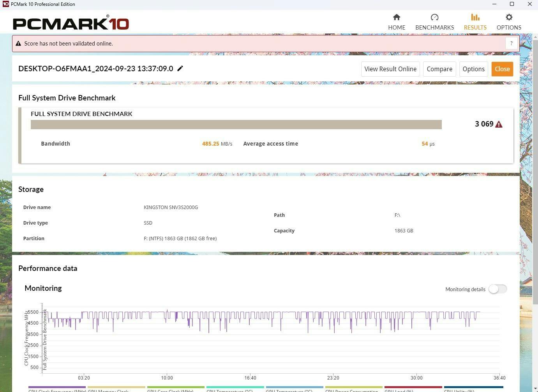
Task: Click the 23:20 time marker on chart
Action: [x=333, y=378]
